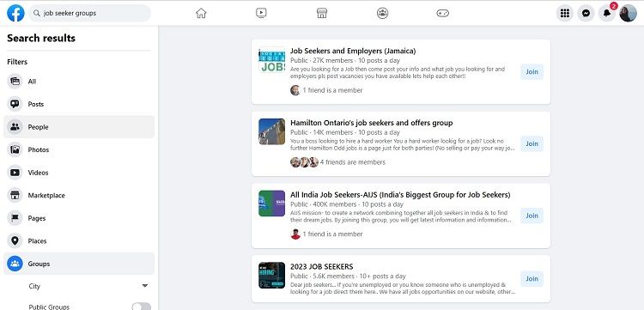Screen dimensions: 644x310
Task: Open the Groups icon in top bar
Action: pyautogui.click(x=382, y=13)
